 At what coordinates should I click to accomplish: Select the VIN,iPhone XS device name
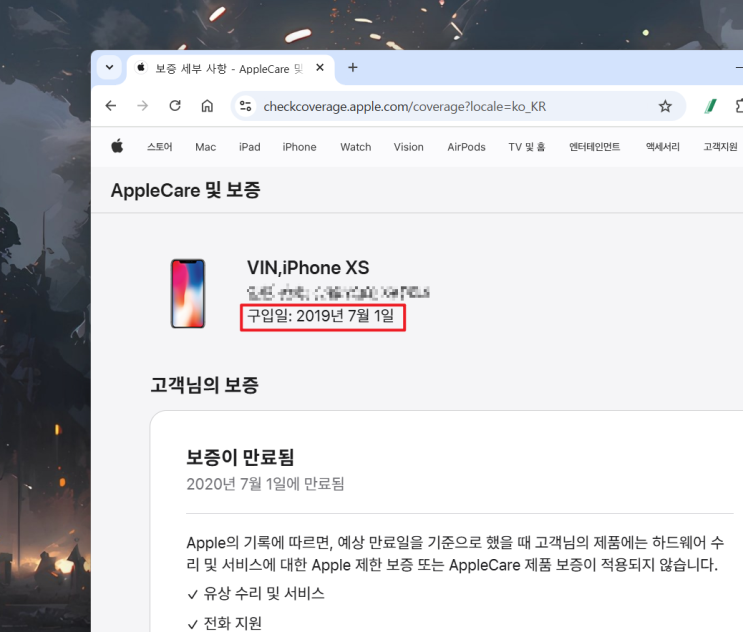[308, 268]
